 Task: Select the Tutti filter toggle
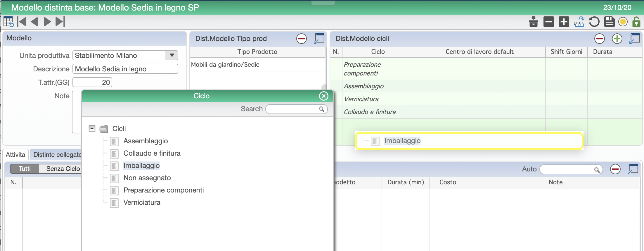click(x=25, y=169)
